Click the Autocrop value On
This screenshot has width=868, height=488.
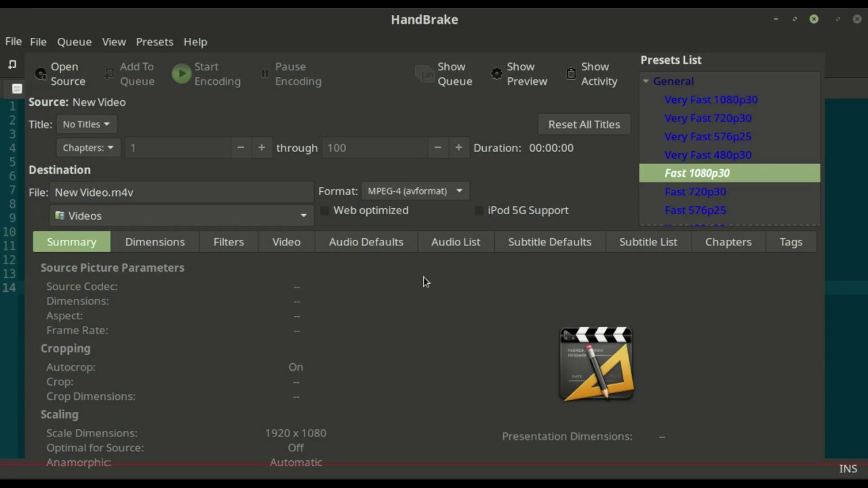pyautogui.click(x=296, y=367)
